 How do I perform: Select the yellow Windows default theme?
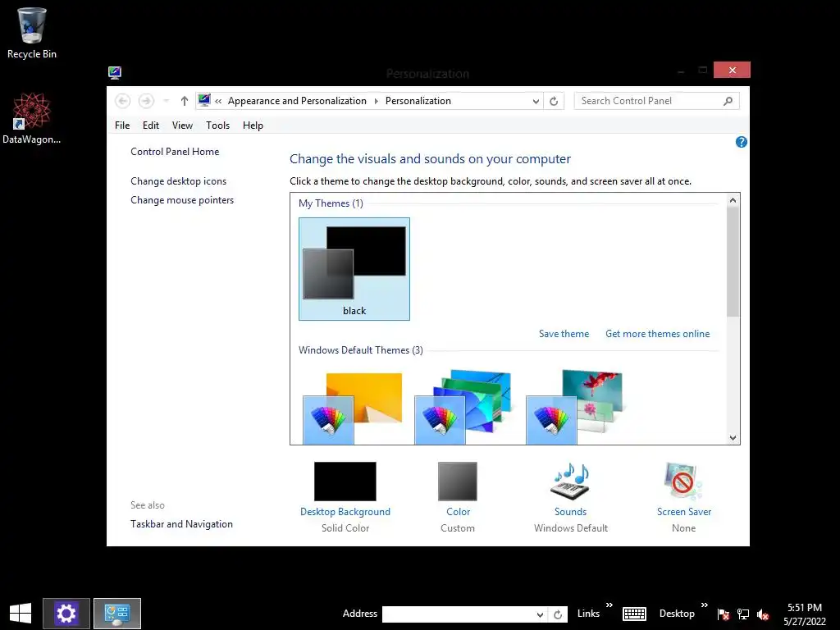tap(354, 407)
